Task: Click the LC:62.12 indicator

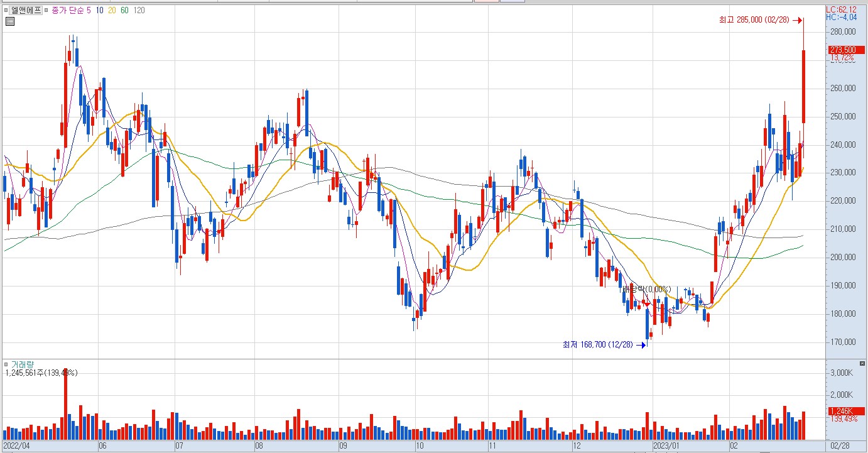Action: [840, 9]
